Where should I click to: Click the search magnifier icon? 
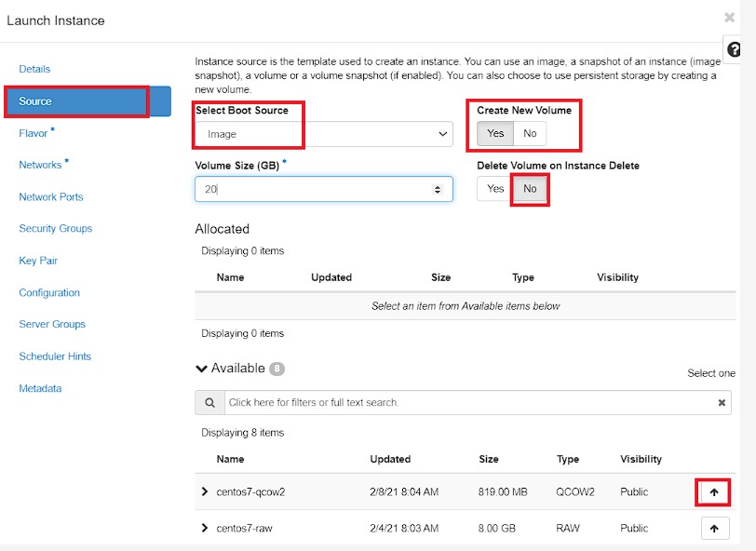pos(209,402)
